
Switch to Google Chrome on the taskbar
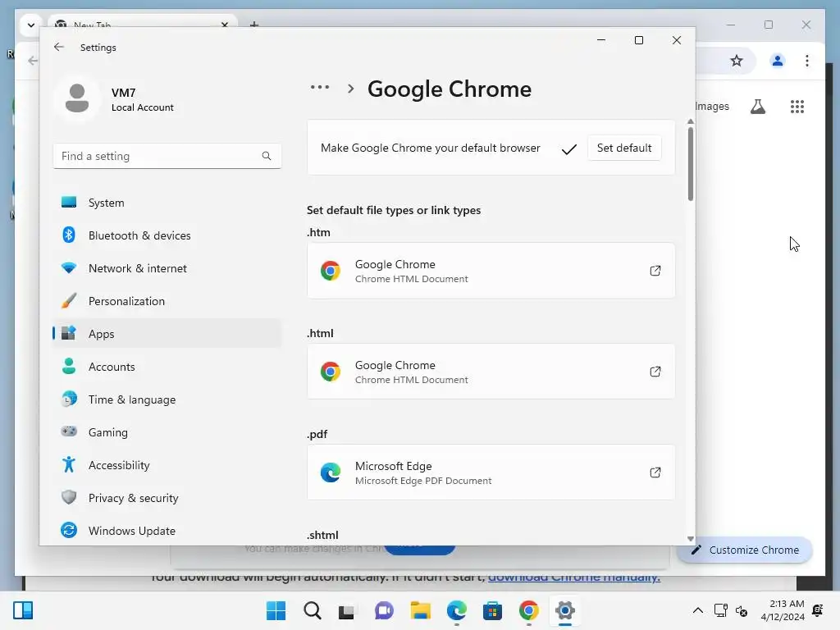[529, 610]
